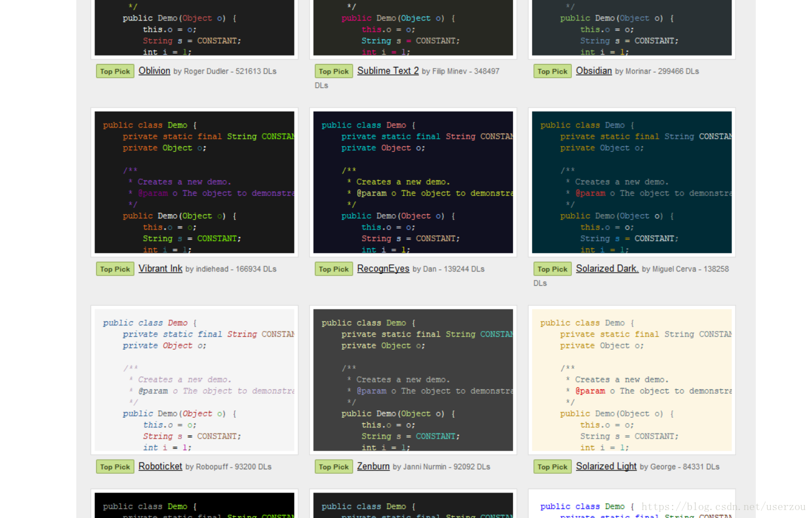Open the Roboticket theme link
The width and height of the screenshot is (812, 518).
160,466
